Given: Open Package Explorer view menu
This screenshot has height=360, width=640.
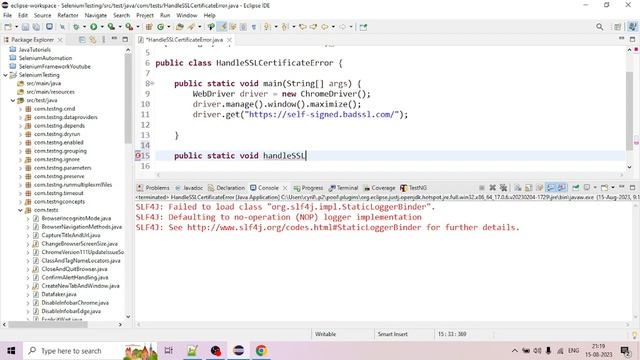Looking at the screenshot, I should tap(104, 40).
